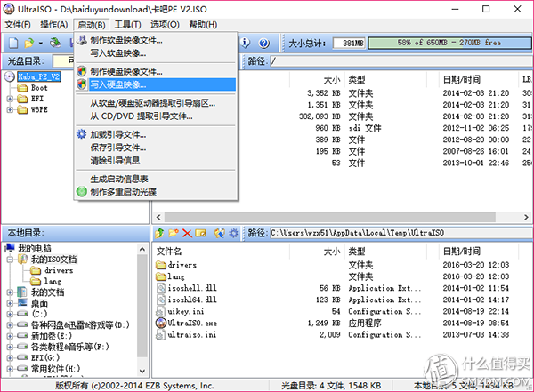Click the shield icon beside 制作硬盘映像文件

(82, 71)
